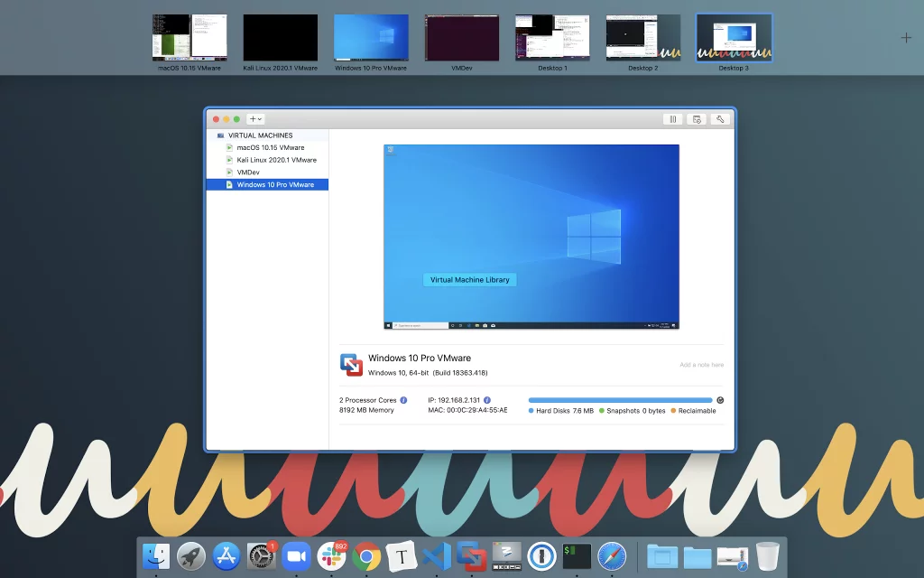
Task: Select Windows 10 Pro VMware in the sidebar
Action: coord(267,184)
